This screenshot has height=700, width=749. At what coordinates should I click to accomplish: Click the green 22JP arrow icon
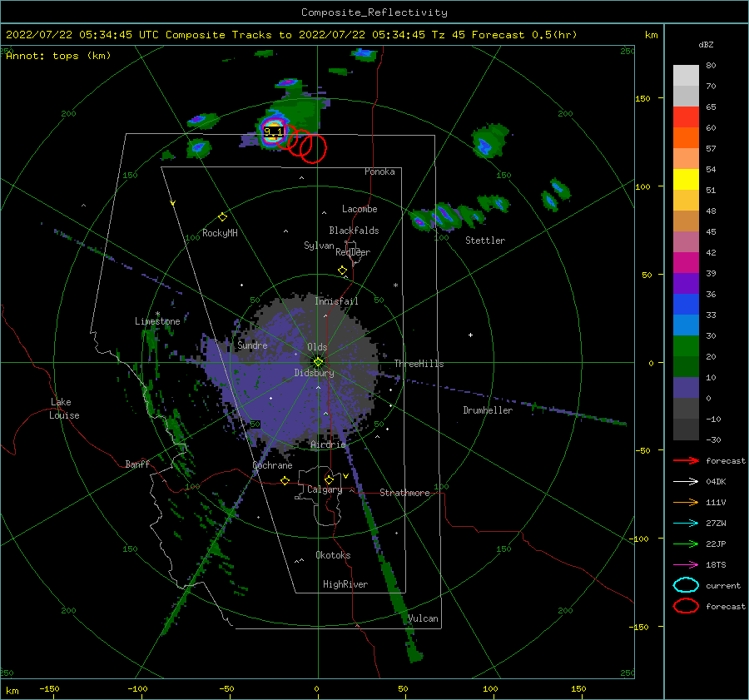coord(686,544)
